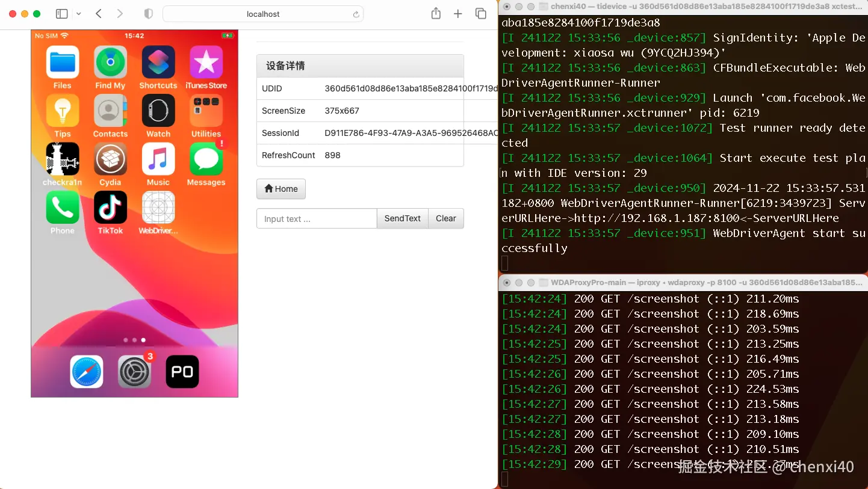The image size is (868, 489).
Task: Open a new Safari tab
Action: pyautogui.click(x=458, y=14)
